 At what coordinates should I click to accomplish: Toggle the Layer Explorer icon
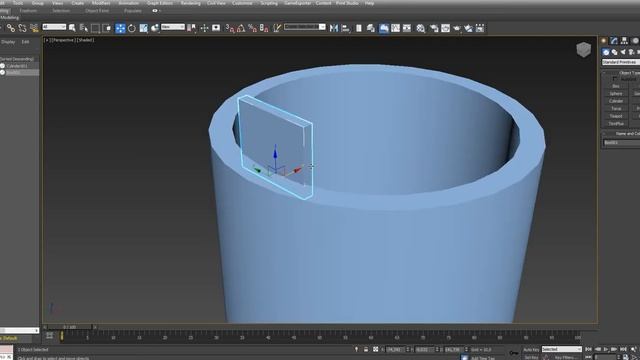tap(371, 28)
